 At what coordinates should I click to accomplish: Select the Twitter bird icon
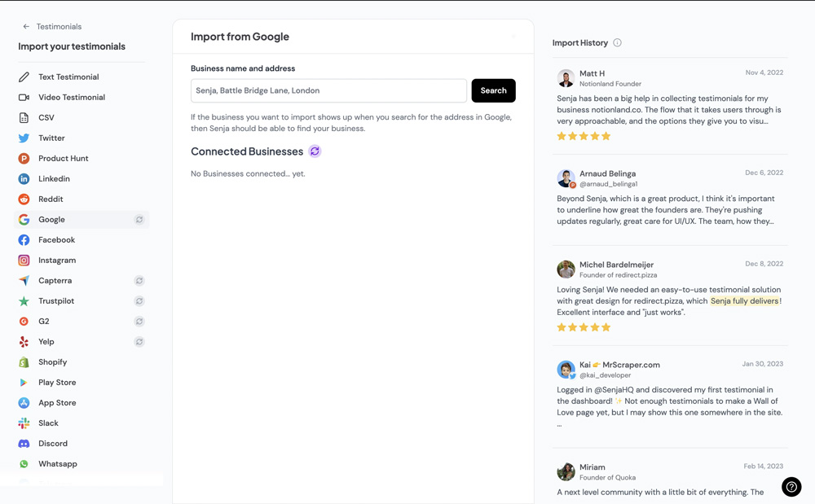click(24, 138)
